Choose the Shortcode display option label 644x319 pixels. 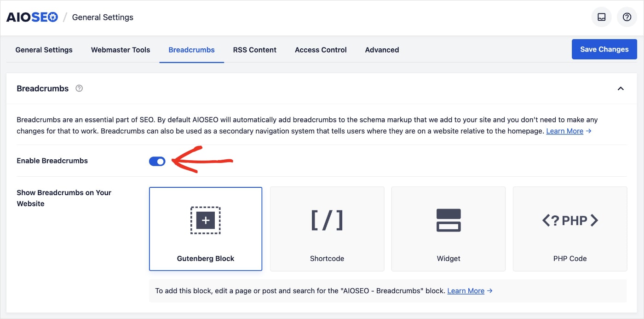(x=327, y=259)
